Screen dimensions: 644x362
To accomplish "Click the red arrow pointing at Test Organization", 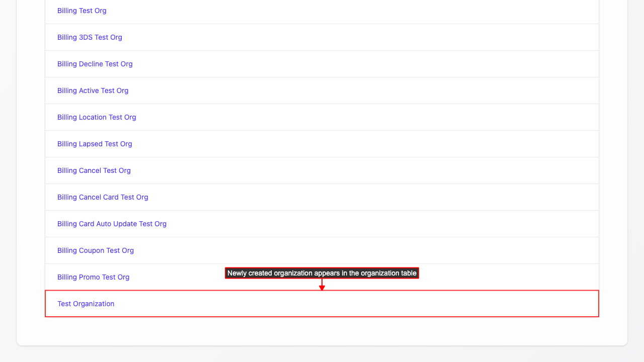I will (x=322, y=285).
